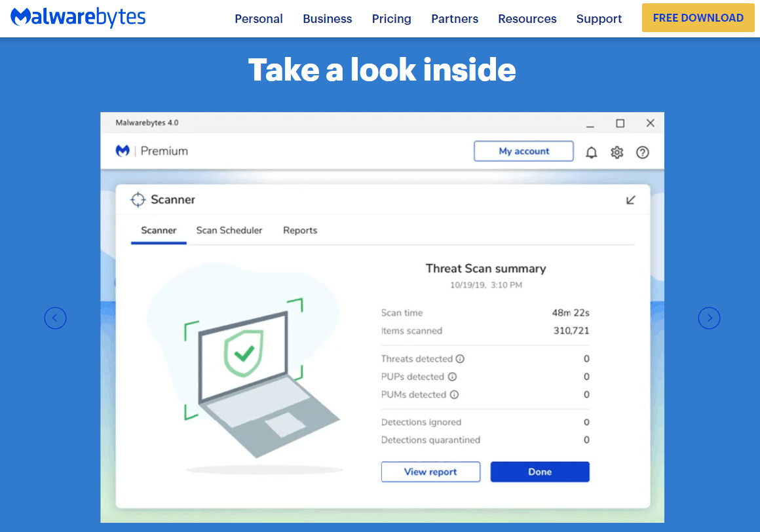Click the My account button
760x532 pixels.
(x=524, y=151)
